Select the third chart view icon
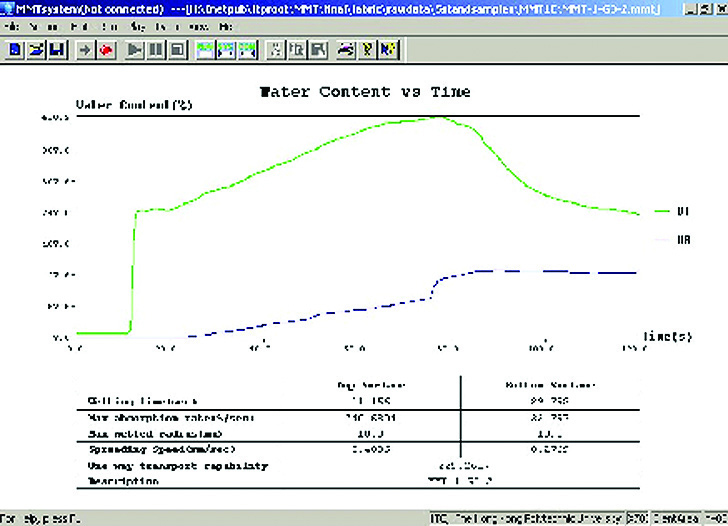728x526 pixels. [247, 48]
